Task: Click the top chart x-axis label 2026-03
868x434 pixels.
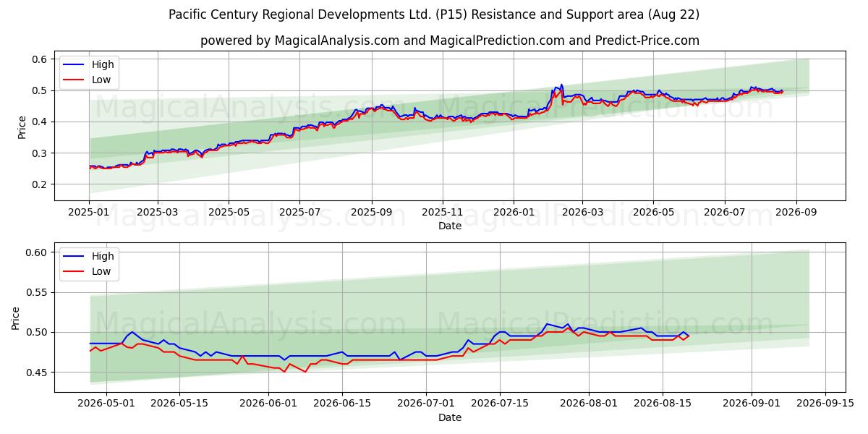Action: coord(582,213)
